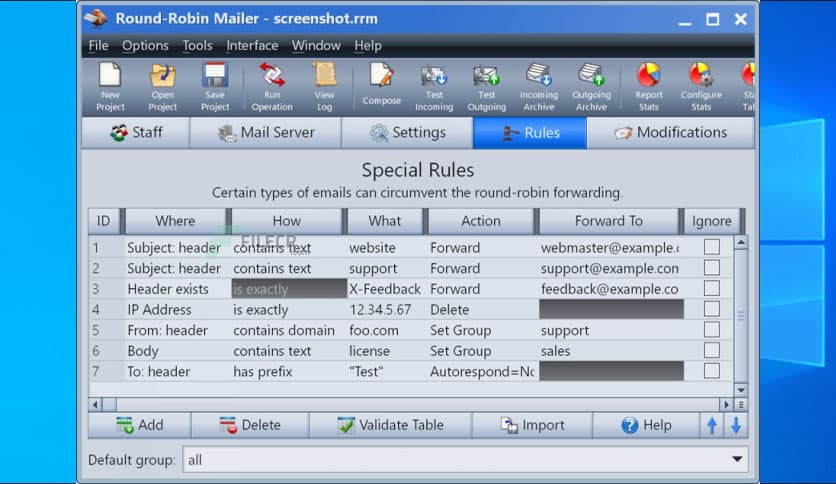836x484 pixels.
Task: Open the Interface menu
Action: pos(252,45)
